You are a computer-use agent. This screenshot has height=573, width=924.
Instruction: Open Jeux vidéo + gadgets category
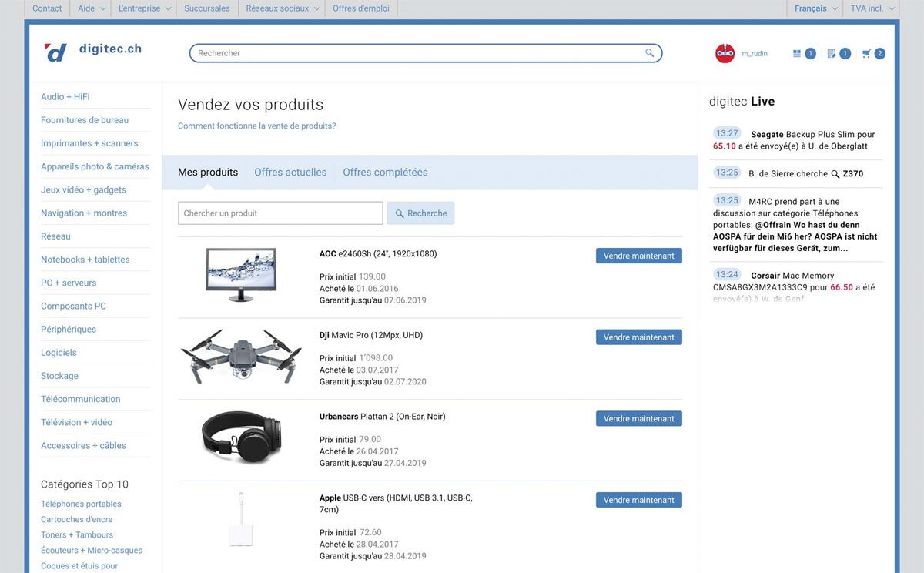[x=83, y=189]
